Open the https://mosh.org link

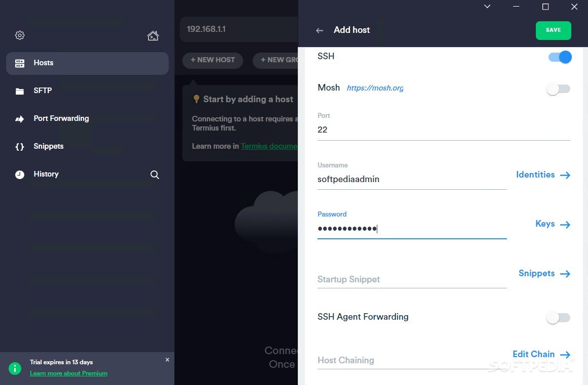[375, 88]
